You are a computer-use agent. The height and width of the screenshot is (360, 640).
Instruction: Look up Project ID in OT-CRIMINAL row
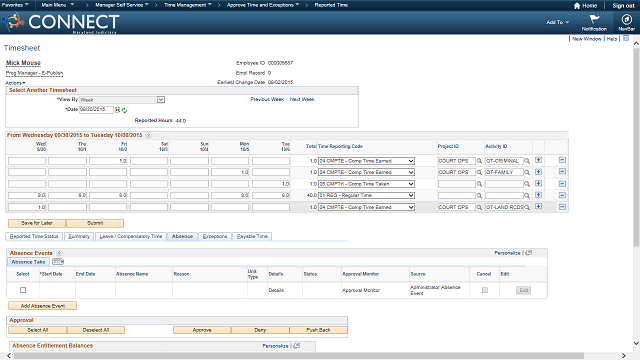click(479, 161)
